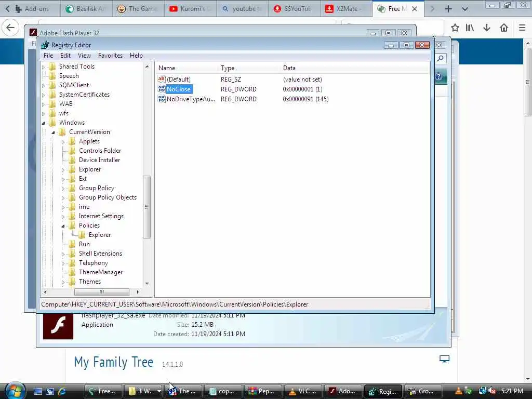
Task: Select the Telephony key
Action: 94,262
